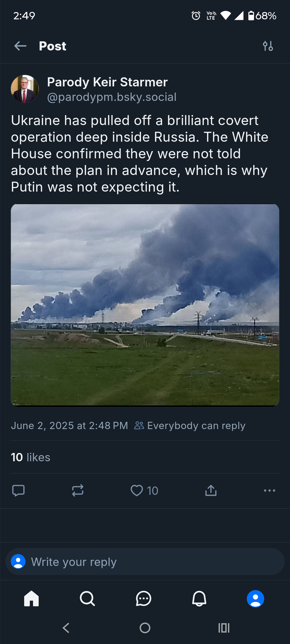Image resolution: width=290 pixels, height=644 pixels.
Task: Open thread preferences sliders icon
Action: click(268, 46)
